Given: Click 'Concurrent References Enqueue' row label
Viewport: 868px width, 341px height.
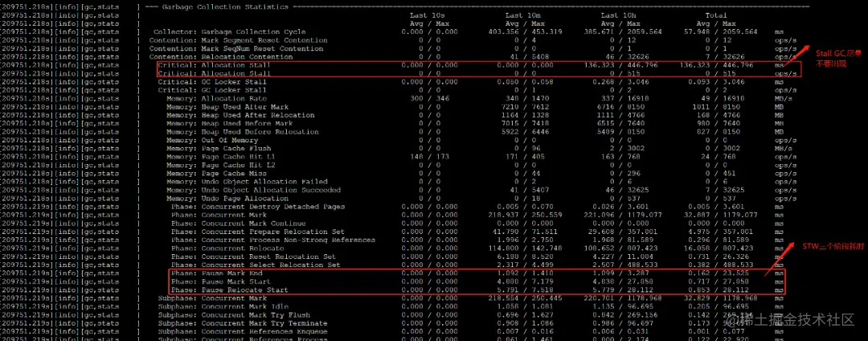Looking at the screenshot, I should (x=264, y=331).
